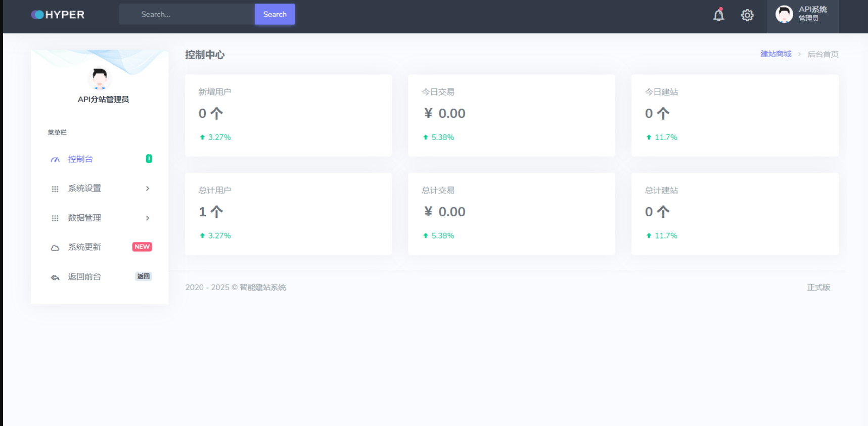Click the 今日交易 statistics card
This screenshot has width=868, height=426.
pos(511,115)
